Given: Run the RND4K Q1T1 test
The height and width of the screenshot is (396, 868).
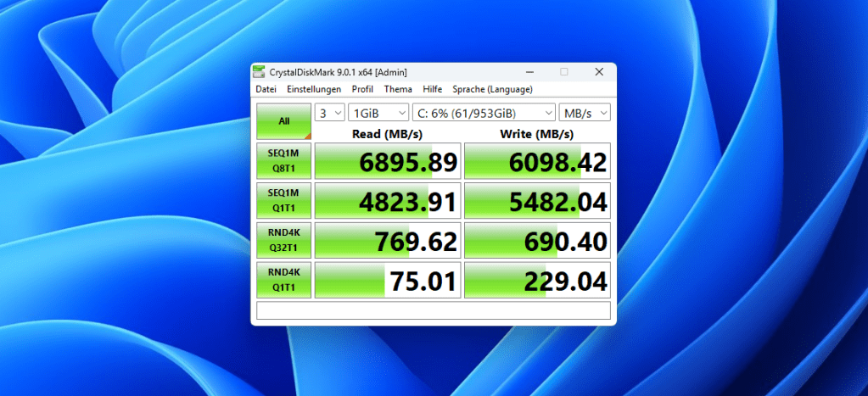Looking at the screenshot, I should [284, 280].
